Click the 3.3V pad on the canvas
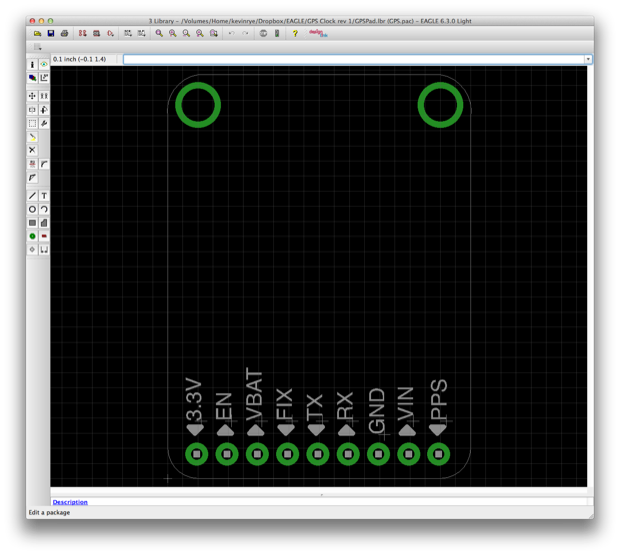The height and width of the screenshot is (555, 620). 197,454
